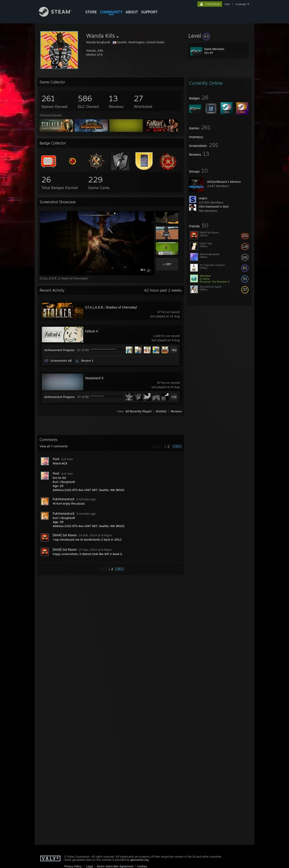Open S.T.A.L.K.E.R. Shadow of Chernobyl game banner
This screenshot has height=868, width=289.
[x=62, y=311]
